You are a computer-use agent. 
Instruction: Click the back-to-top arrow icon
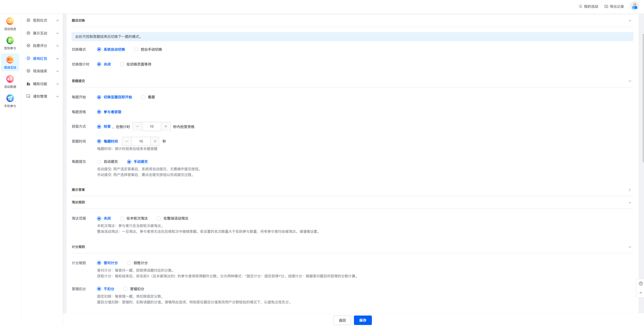coord(640,293)
